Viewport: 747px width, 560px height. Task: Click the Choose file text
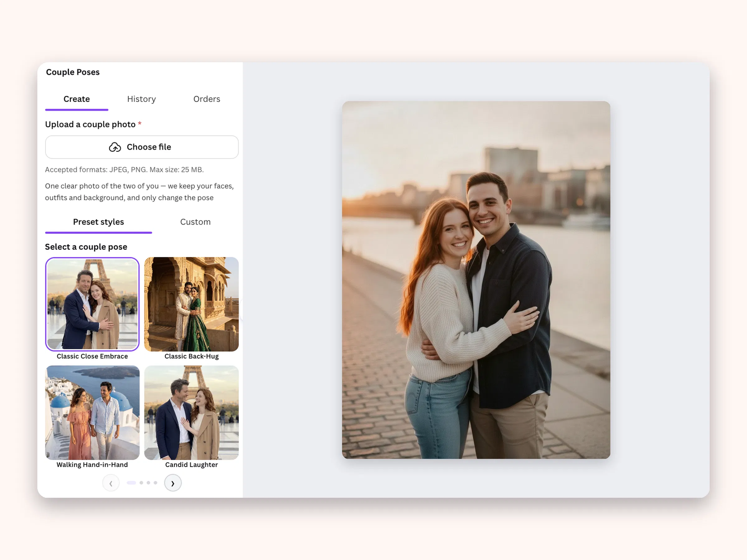(x=149, y=147)
